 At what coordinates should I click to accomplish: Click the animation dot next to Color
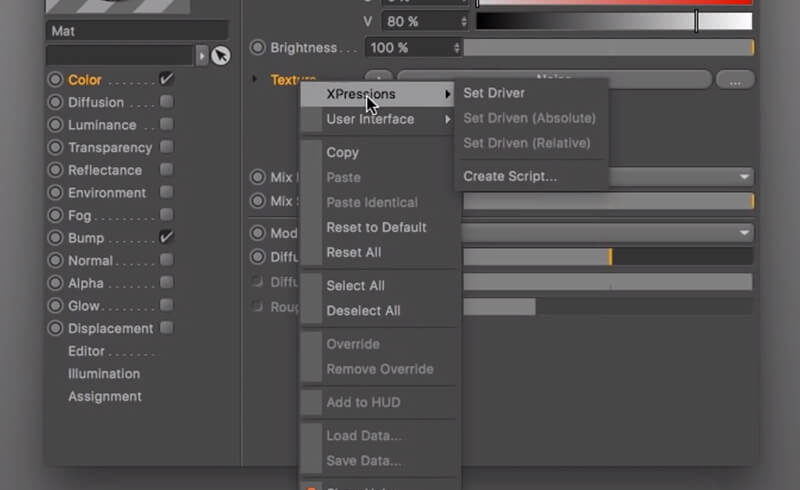click(x=55, y=80)
